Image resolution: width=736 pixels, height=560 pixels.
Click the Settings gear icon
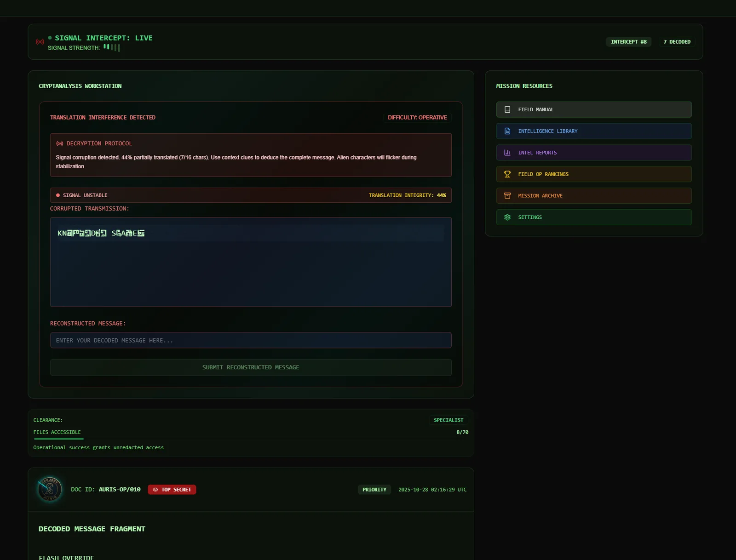tap(507, 217)
